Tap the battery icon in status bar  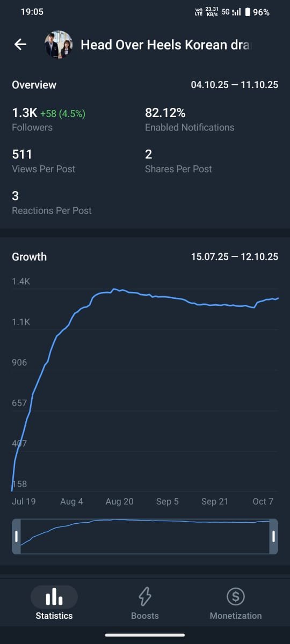tap(248, 12)
